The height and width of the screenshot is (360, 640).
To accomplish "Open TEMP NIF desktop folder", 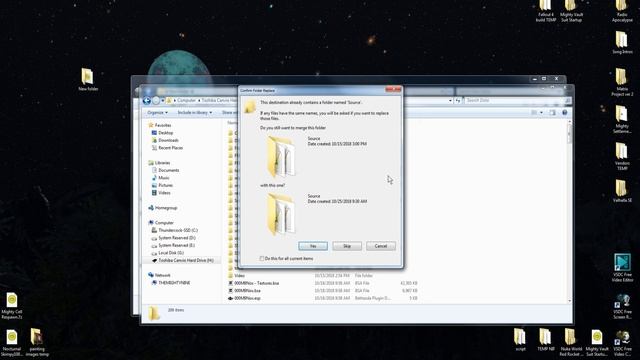I will pos(545,340).
